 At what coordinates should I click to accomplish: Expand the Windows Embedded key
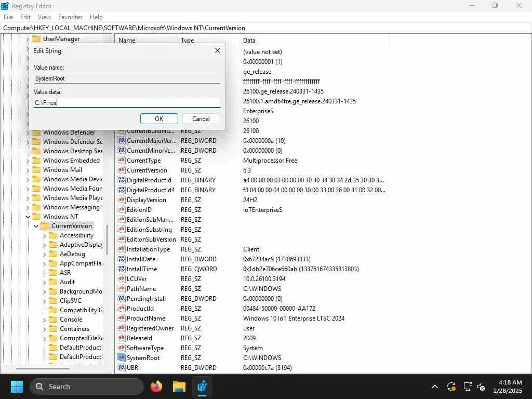(28, 161)
